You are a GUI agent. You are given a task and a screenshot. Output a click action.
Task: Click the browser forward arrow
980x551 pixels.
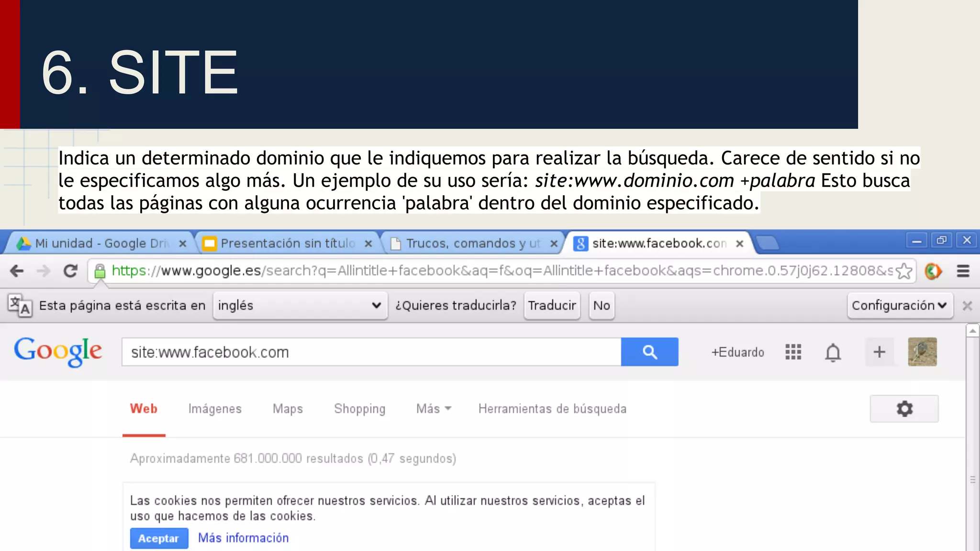[x=44, y=271]
